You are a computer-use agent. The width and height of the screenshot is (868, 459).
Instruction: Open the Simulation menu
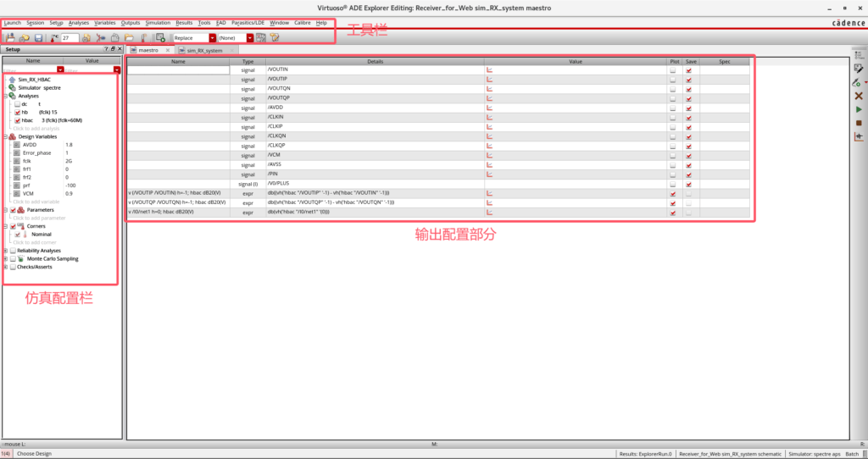tap(158, 23)
